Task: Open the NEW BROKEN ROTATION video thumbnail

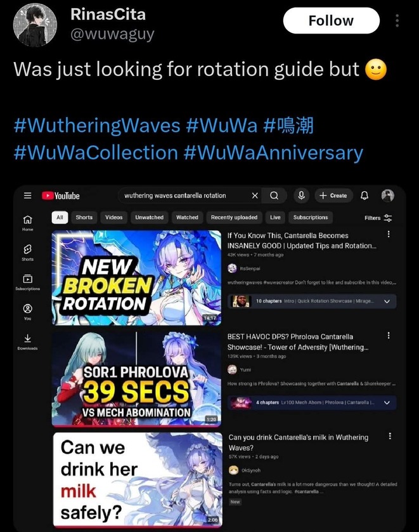Action: [136, 277]
